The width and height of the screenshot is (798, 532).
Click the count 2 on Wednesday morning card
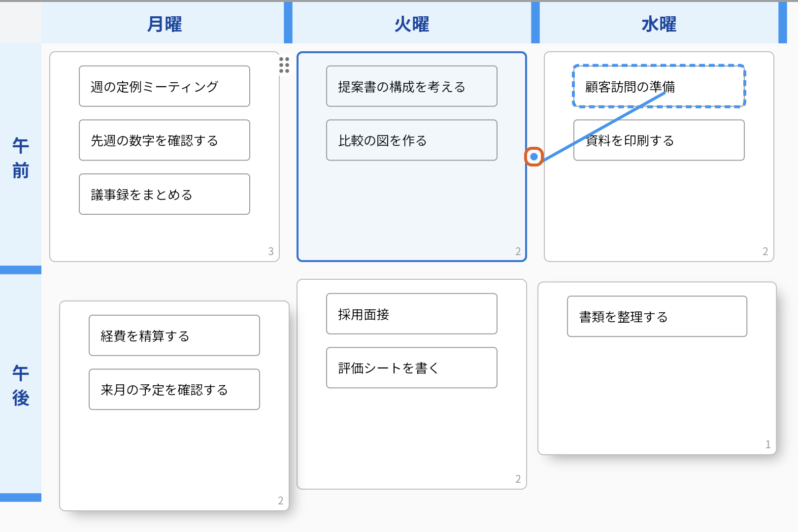(765, 251)
